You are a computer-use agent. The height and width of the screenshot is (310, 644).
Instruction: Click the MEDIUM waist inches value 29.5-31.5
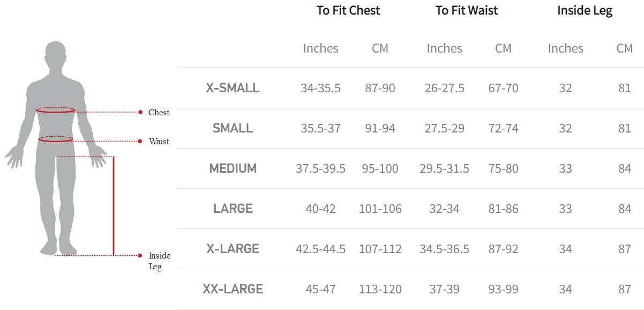click(x=444, y=168)
